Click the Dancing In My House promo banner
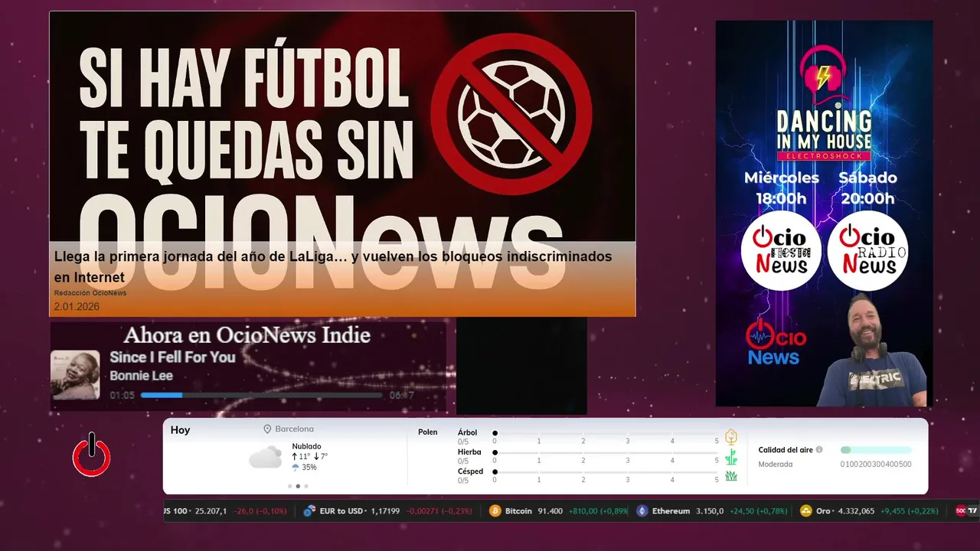This screenshot has height=551, width=980. pyautogui.click(x=824, y=214)
